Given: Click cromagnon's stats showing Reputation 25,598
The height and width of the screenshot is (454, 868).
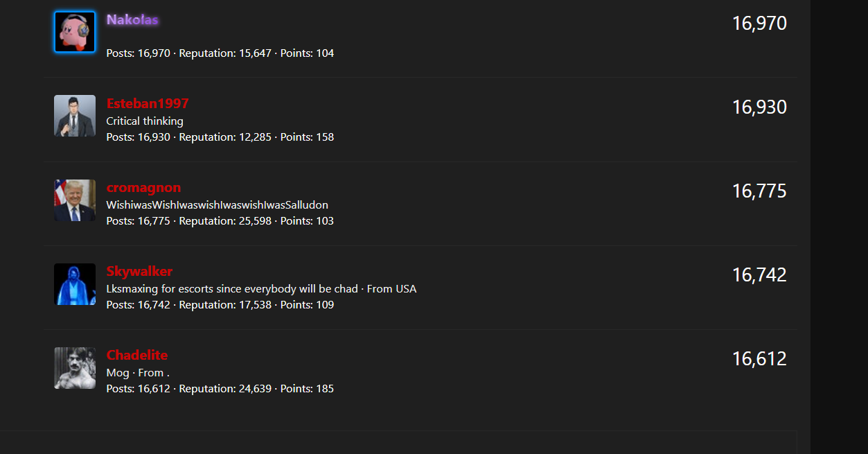Looking at the screenshot, I should click(x=220, y=221).
